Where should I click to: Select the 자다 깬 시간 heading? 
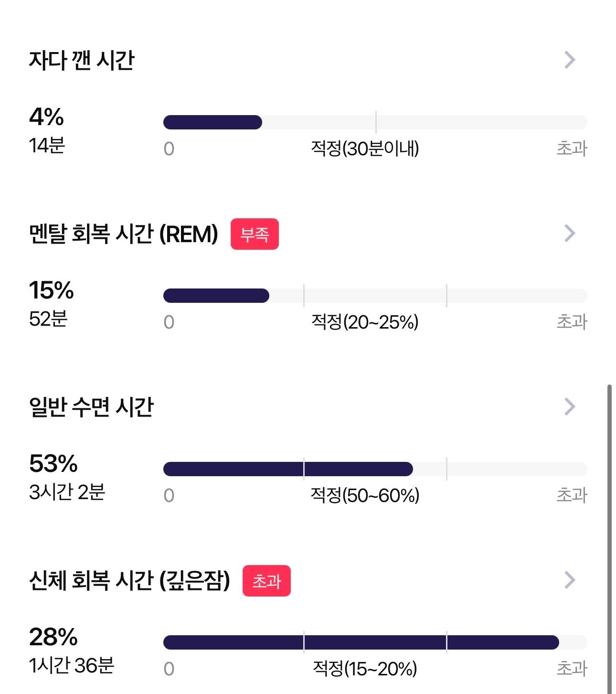click(x=82, y=61)
